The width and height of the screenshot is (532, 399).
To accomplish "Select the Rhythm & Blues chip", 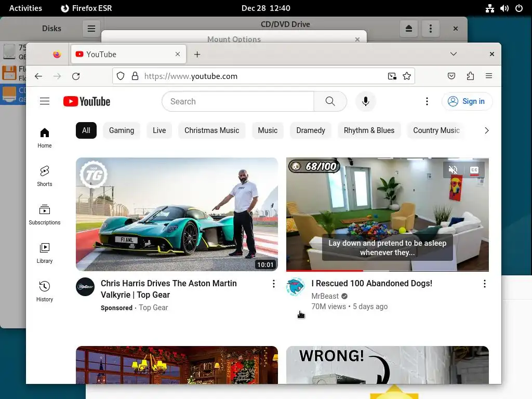I will pyautogui.click(x=369, y=130).
